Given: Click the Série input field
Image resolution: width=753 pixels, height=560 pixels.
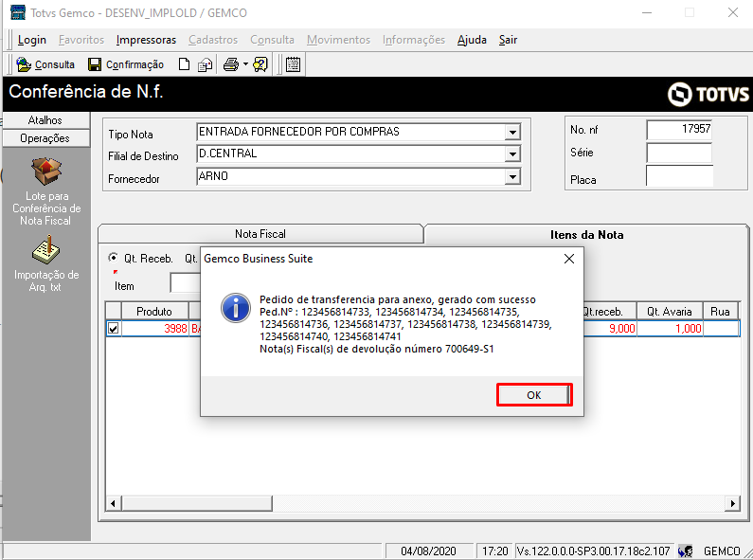Looking at the screenshot, I should (x=679, y=153).
